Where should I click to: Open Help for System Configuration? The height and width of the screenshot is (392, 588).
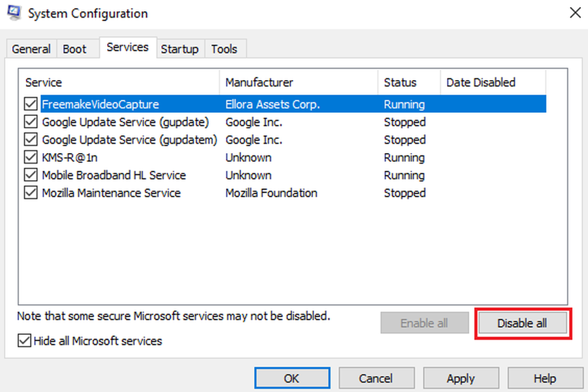(x=545, y=378)
